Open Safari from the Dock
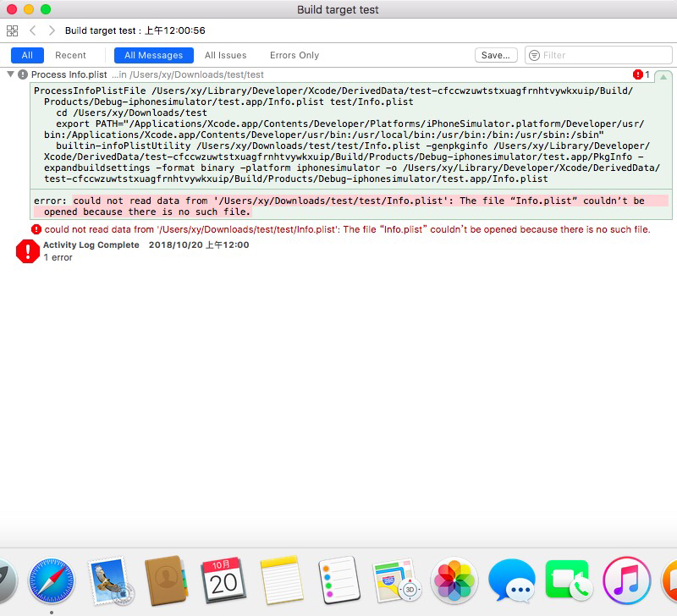Screen dimensions: 677x616 [52, 580]
